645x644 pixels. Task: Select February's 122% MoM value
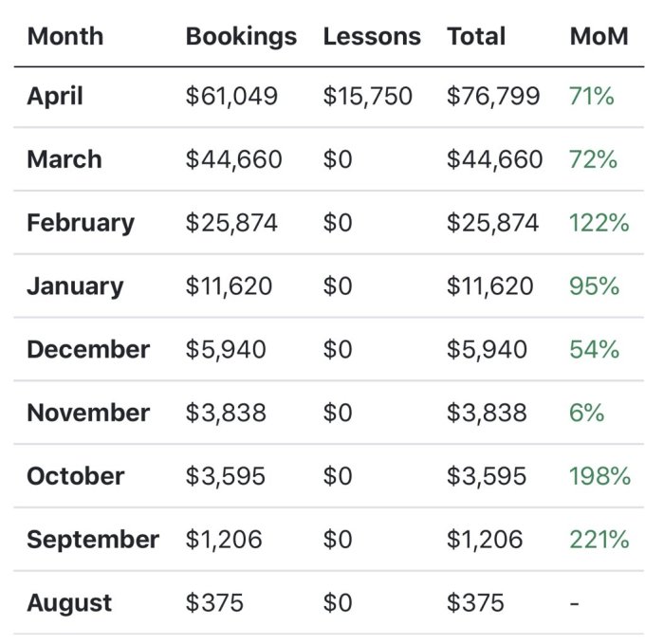[599, 223]
